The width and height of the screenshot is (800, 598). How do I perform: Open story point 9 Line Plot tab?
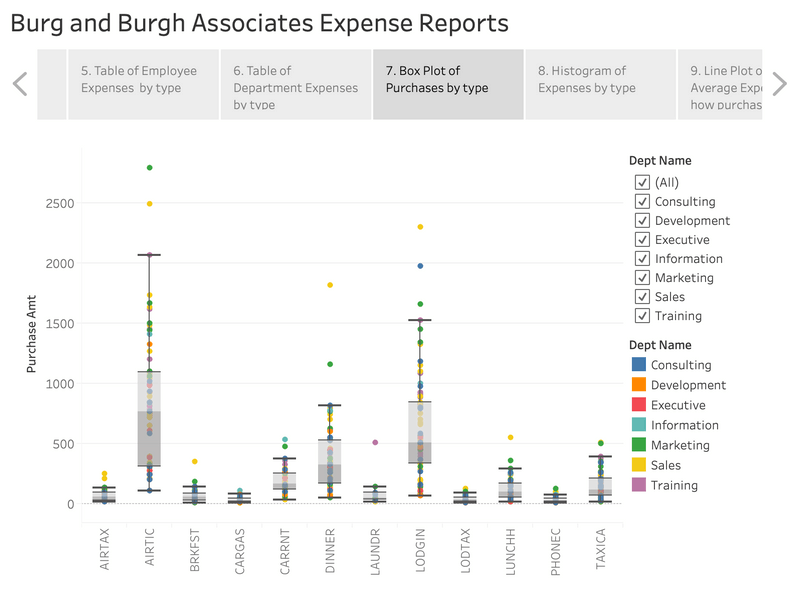point(720,85)
